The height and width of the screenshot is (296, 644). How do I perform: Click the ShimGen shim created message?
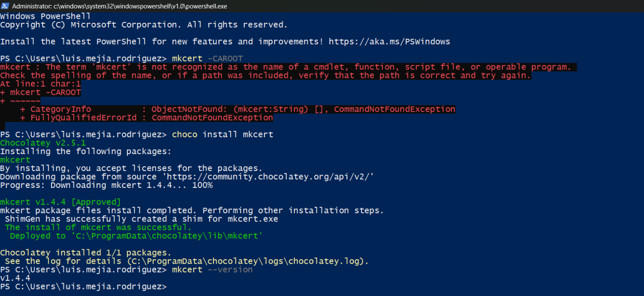coord(141,219)
